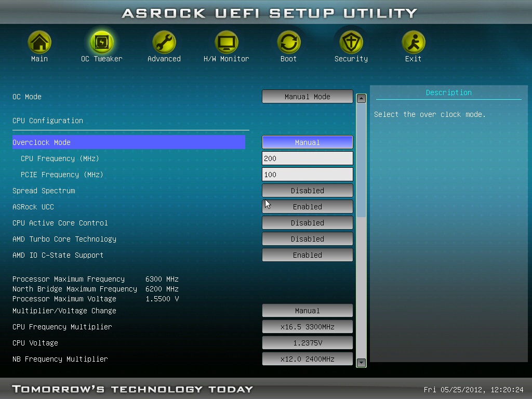The width and height of the screenshot is (532, 399).
Task: Switch to Security tab label
Action: click(x=351, y=59)
